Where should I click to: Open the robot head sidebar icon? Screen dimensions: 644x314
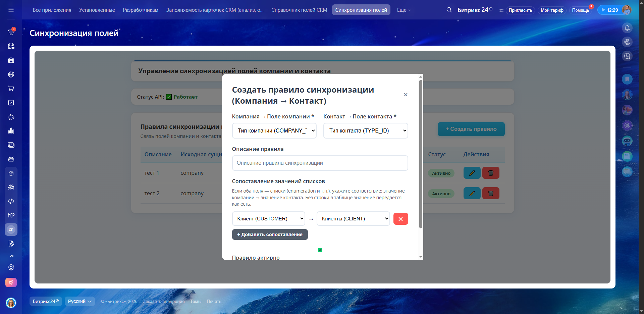(11, 159)
